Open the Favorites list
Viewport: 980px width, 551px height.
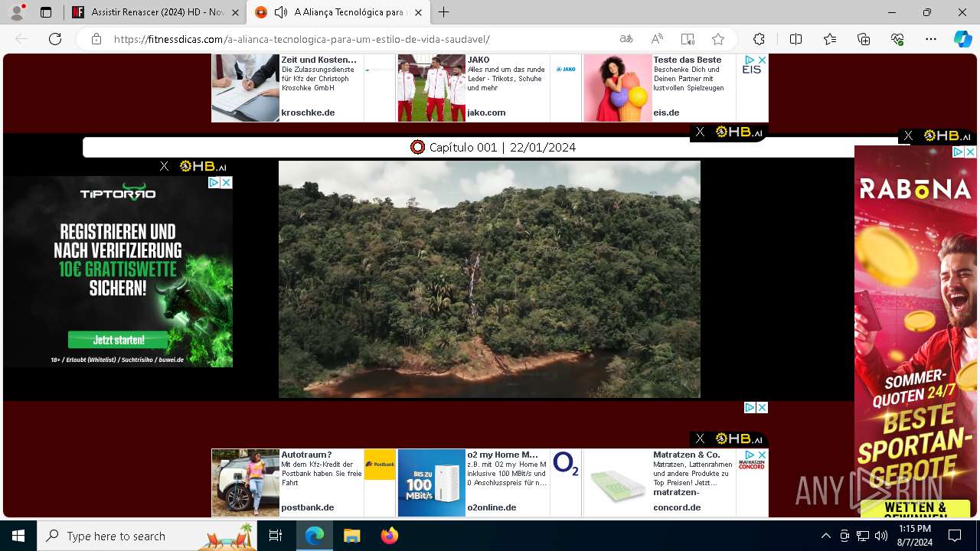[x=830, y=39]
